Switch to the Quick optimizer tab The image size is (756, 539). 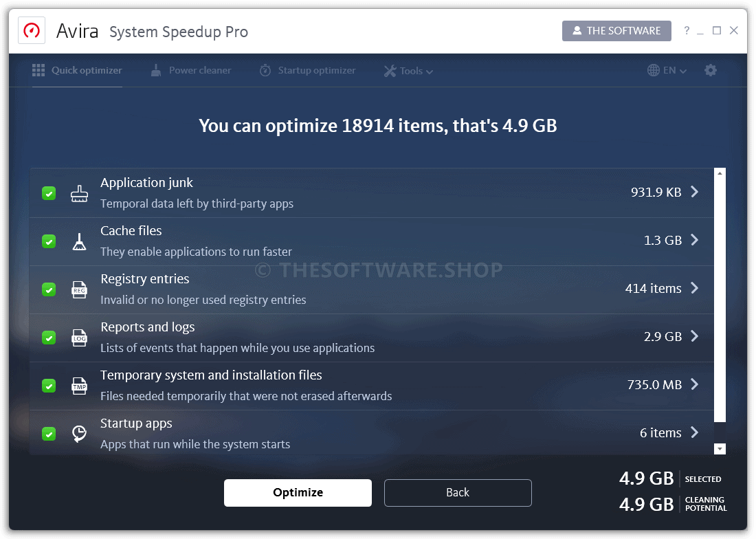(x=77, y=70)
